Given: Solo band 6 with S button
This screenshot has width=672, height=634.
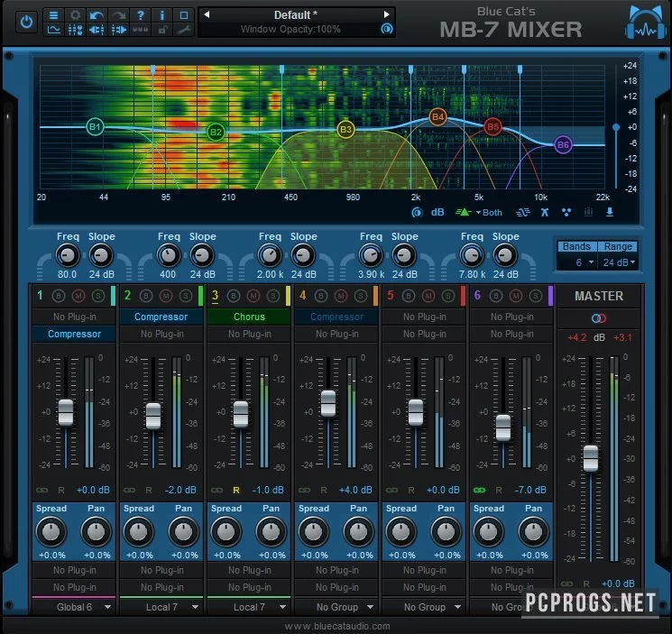Looking at the screenshot, I should [x=535, y=296].
